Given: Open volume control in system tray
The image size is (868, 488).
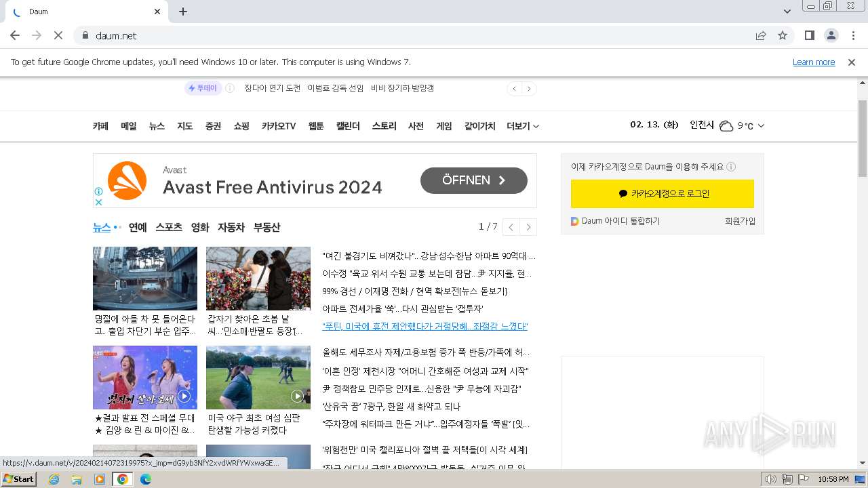Looking at the screenshot, I should [x=771, y=479].
